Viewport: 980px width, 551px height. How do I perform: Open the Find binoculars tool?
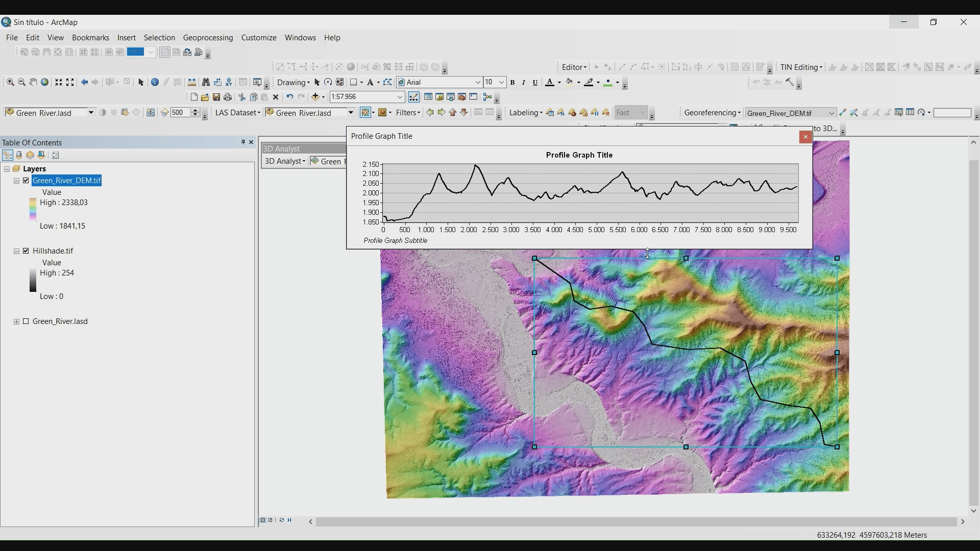point(206,82)
